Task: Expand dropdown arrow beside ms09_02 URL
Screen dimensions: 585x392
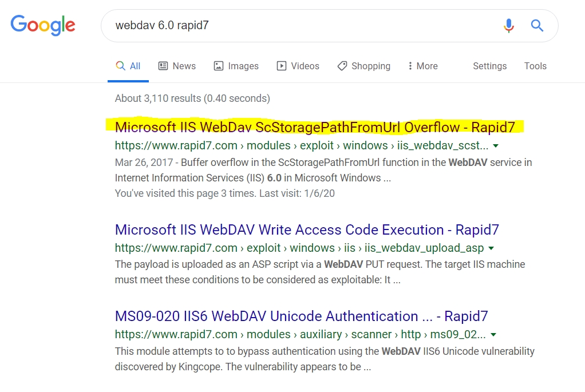Action: tap(493, 335)
